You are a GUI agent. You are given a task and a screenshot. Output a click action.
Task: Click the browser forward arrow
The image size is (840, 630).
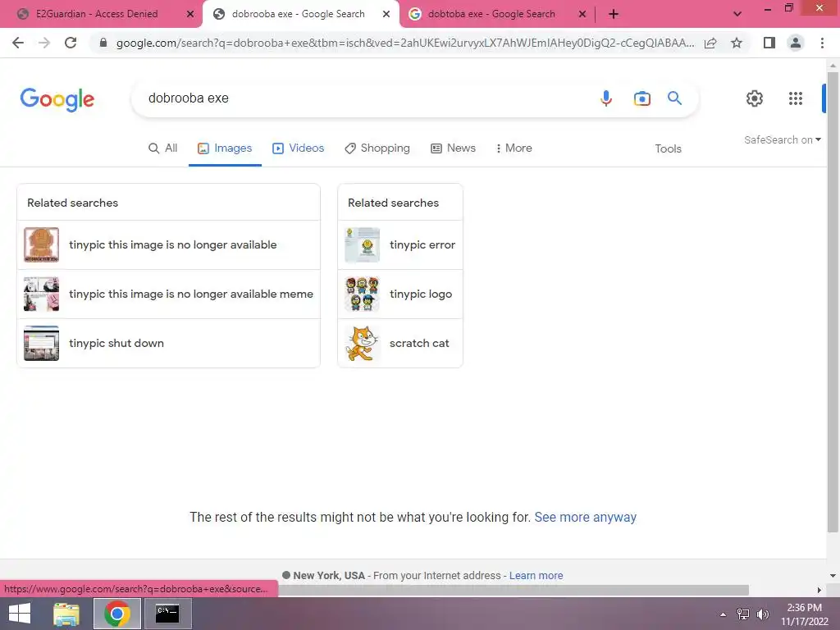click(44, 43)
